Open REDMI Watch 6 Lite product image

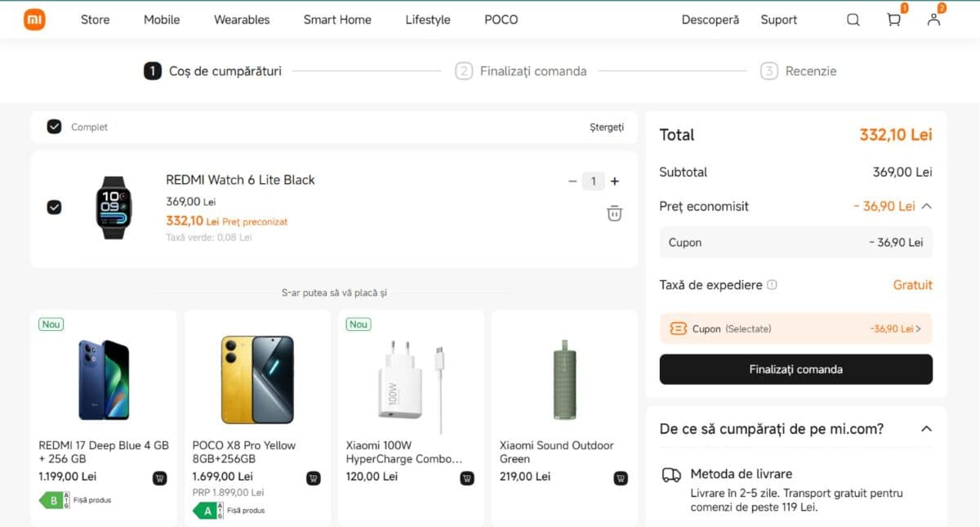point(114,208)
